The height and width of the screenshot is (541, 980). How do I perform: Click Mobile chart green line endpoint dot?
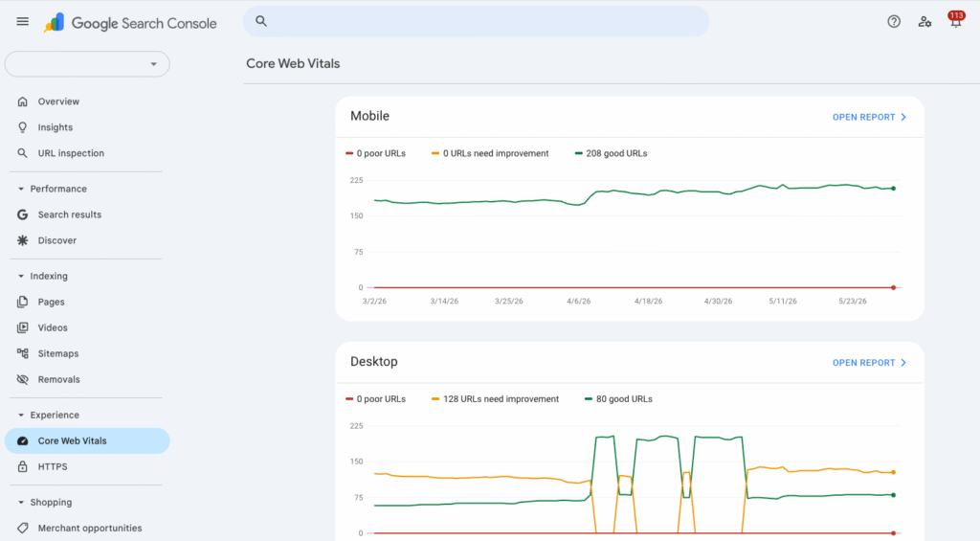pos(893,189)
